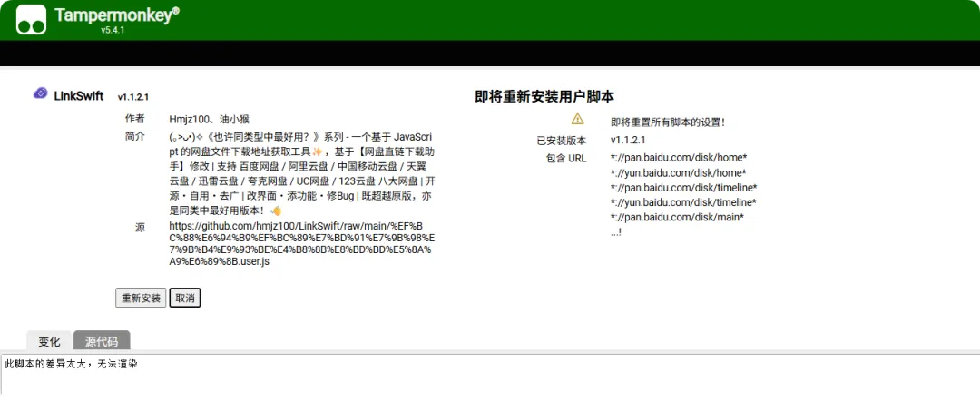Click the 已安装版本 label
The image size is (980, 401).
(x=562, y=141)
